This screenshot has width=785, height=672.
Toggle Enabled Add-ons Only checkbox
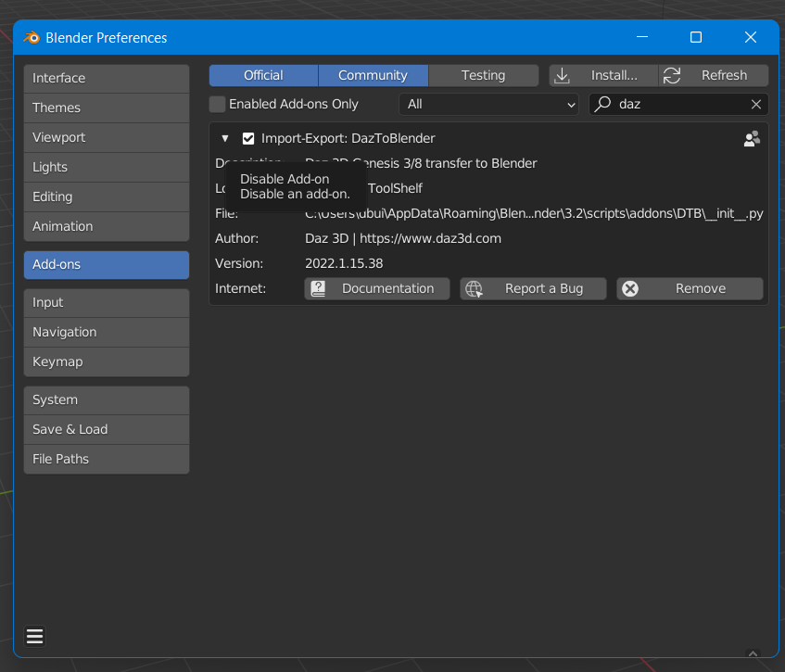[218, 104]
